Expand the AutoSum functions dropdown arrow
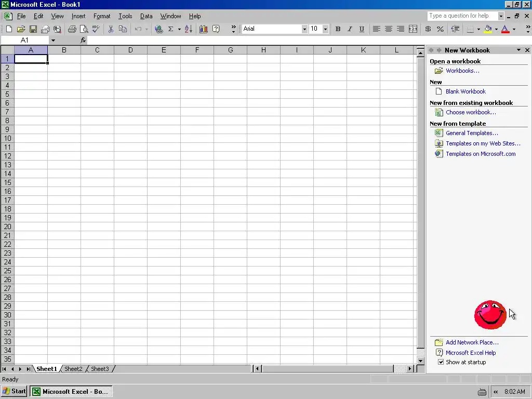 point(179,29)
